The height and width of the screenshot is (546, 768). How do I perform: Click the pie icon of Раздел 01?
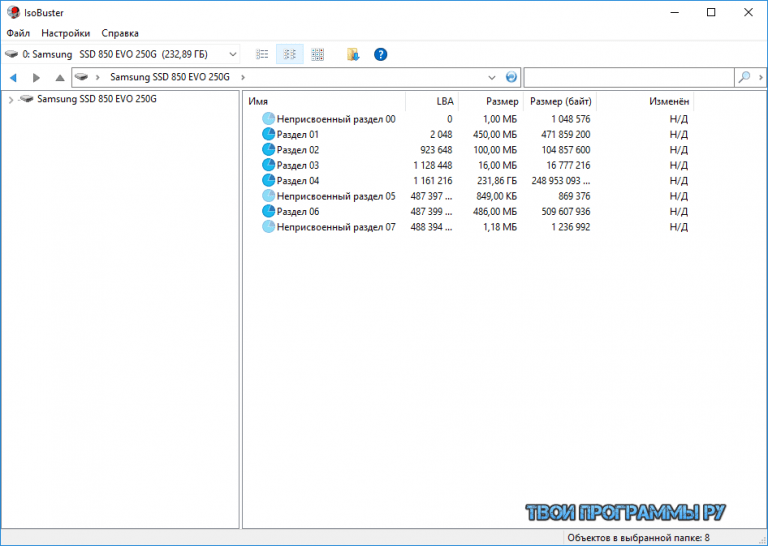tap(268, 134)
